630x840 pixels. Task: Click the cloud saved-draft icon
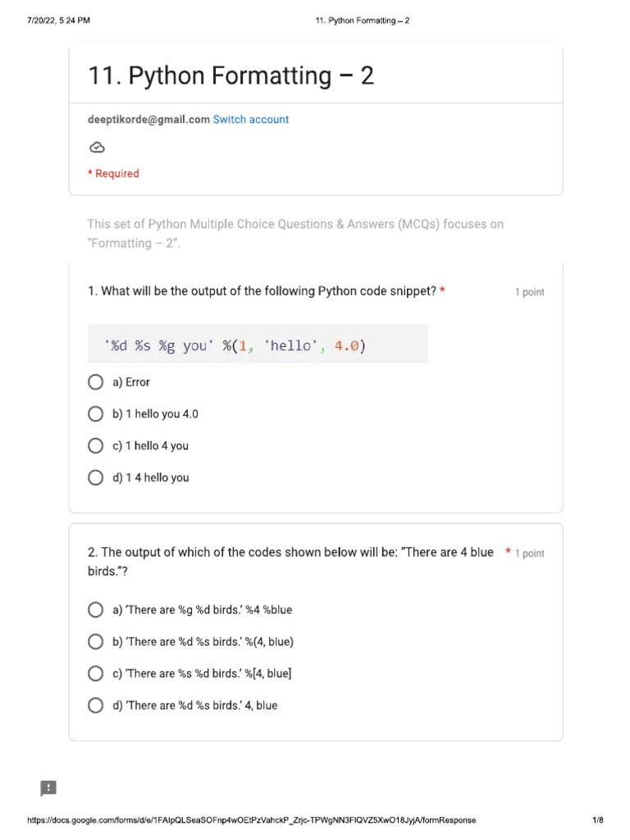[x=97, y=148]
